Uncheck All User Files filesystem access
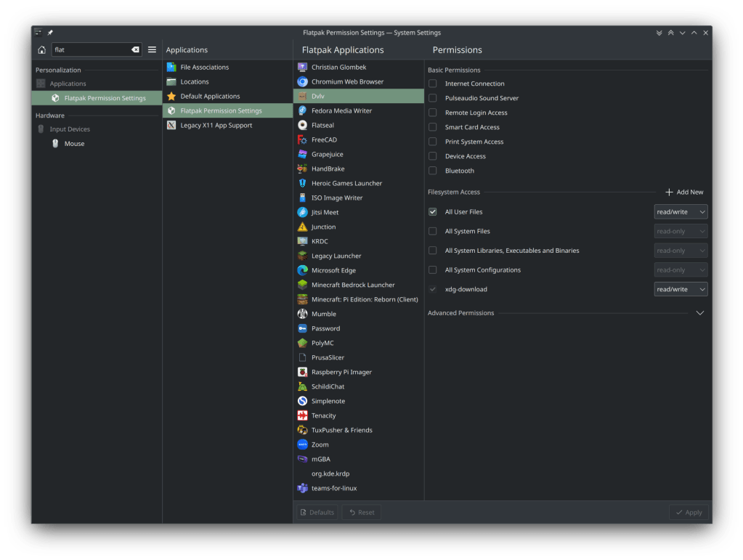743x560 pixels. coord(433,211)
